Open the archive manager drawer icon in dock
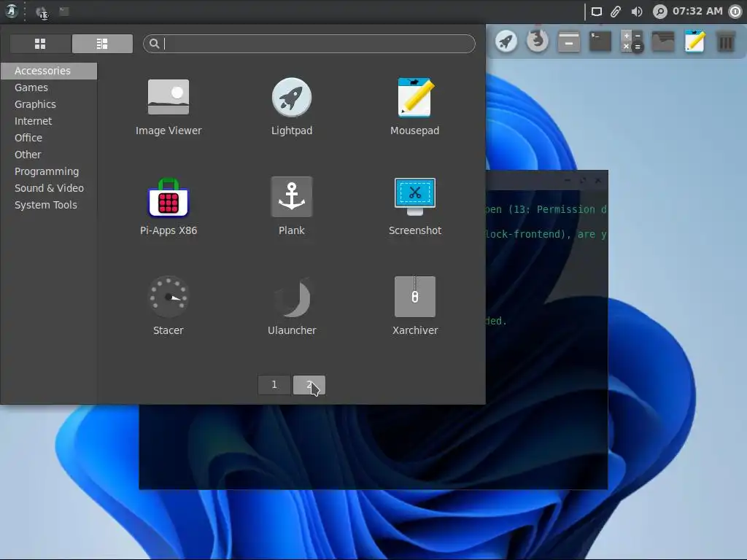 pyautogui.click(x=569, y=42)
